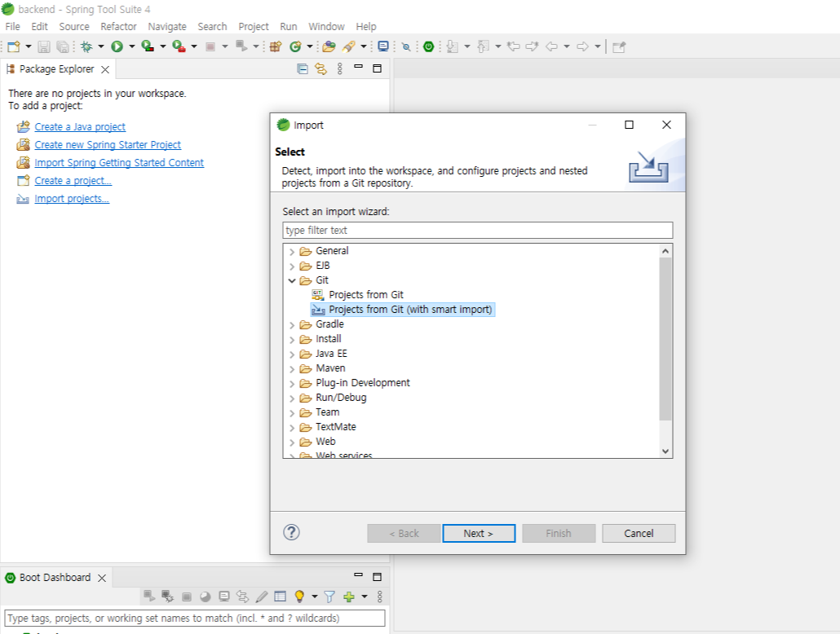The height and width of the screenshot is (634, 840).
Task: Click the Create a project... link
Action: 73,180
